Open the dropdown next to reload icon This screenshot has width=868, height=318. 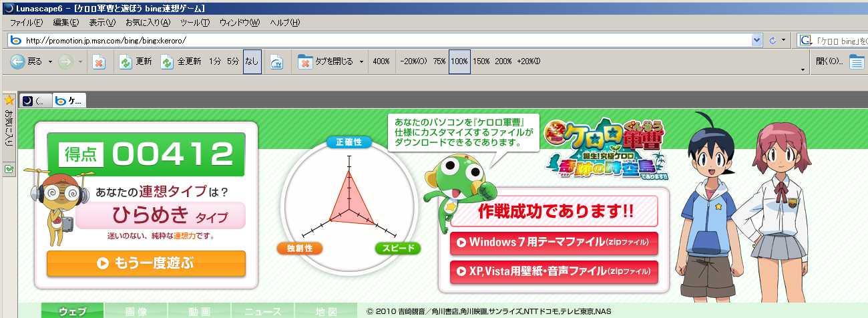tap(784, 40)
